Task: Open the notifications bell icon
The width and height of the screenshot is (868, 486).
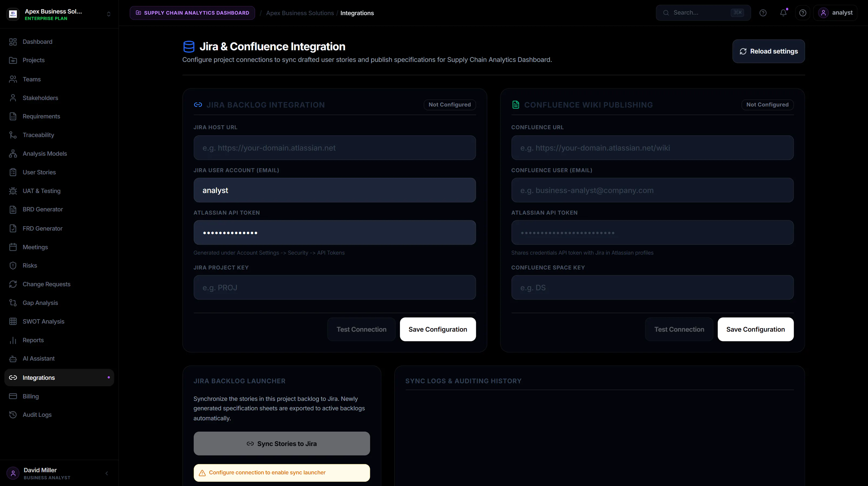Action: coord(783,13)
